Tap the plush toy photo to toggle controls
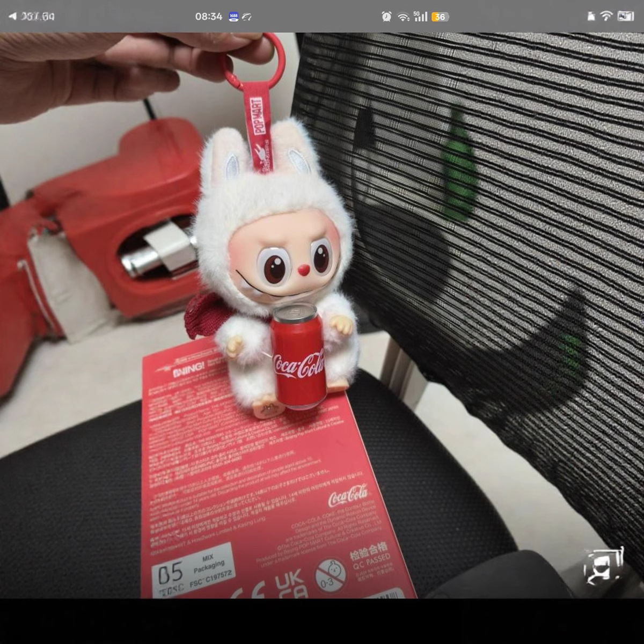Image resolution: width=644 pixels, height=644 pixels. (x=322, y=315)
